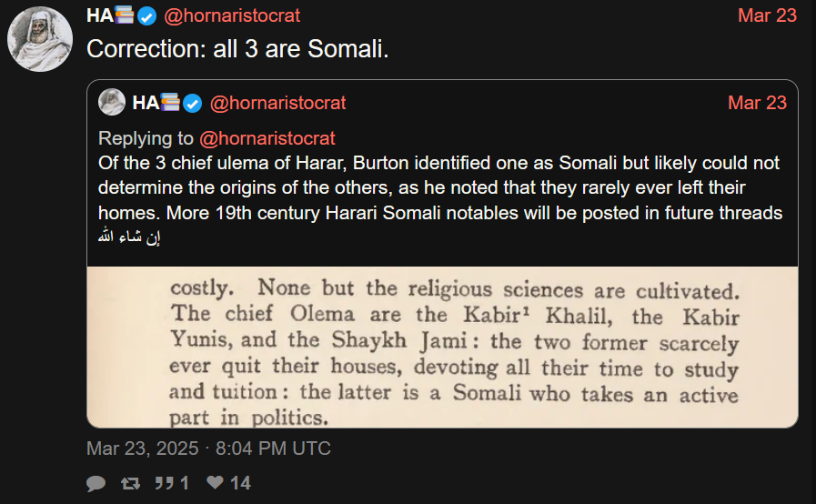Image resolution: width=816 pixels, height=504 pixels.
Task: Follow the "Replying to @hornaristocrat" mention link
Action: tap(267, 138)
